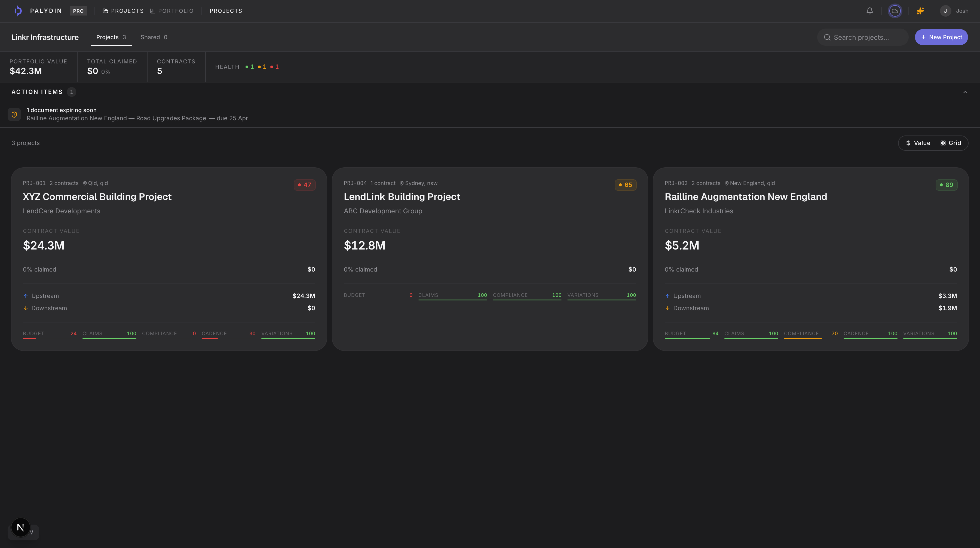The width and height of the screenshot is (980, 548).
Task: Collapse the Action Items section
Action: point(965,92)
